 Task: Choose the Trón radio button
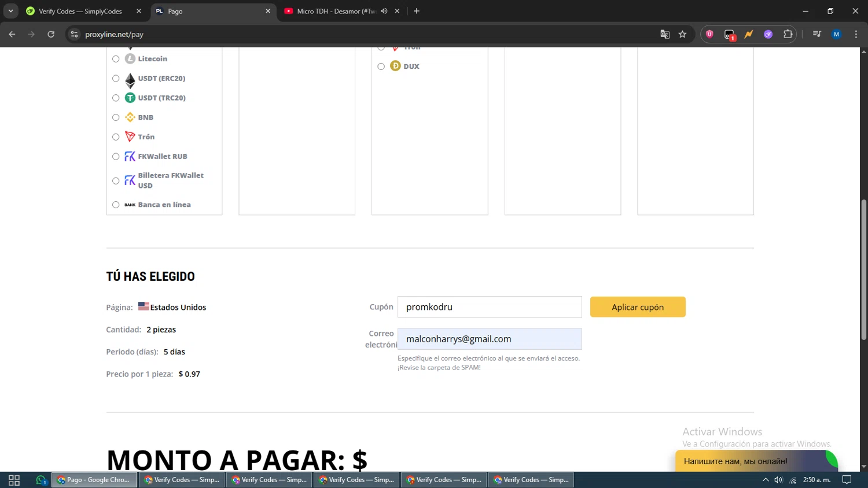pyautogui.click(x=116, y=137)
